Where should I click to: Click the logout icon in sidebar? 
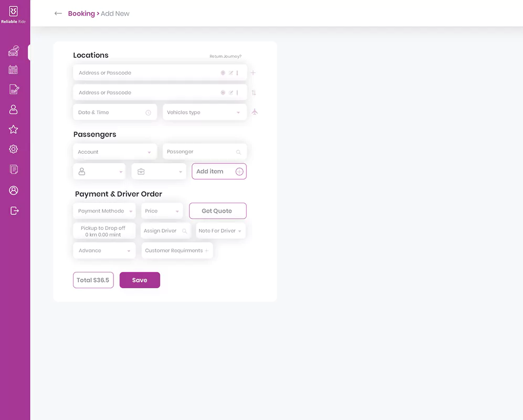coord(14,211)
